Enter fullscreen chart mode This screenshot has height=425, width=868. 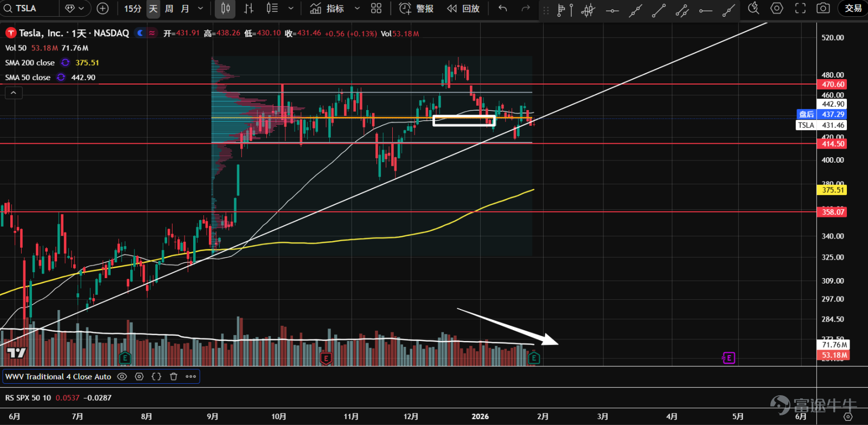tap(800, 8)
